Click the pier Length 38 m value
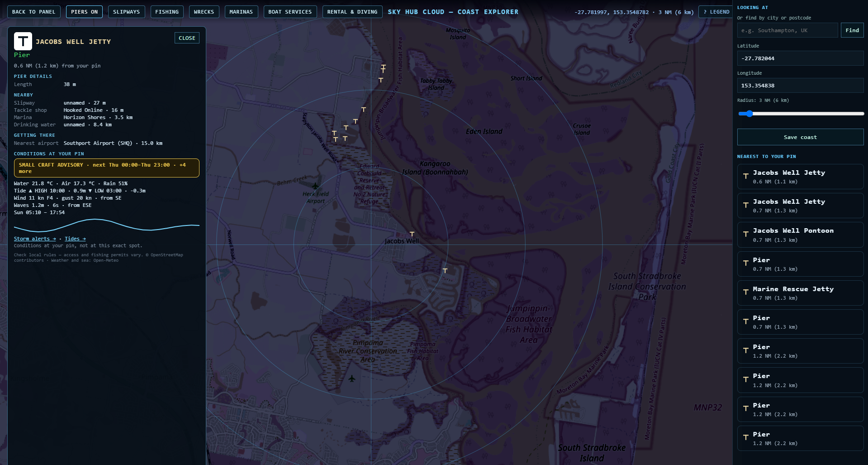 click(x=70, y=84)
